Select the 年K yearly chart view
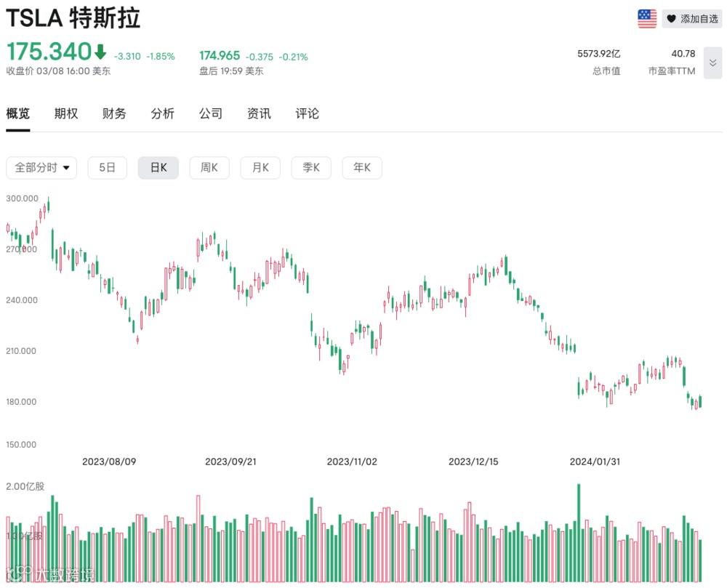The height and width of the screenshot is (588, 727). click(362, 167)
